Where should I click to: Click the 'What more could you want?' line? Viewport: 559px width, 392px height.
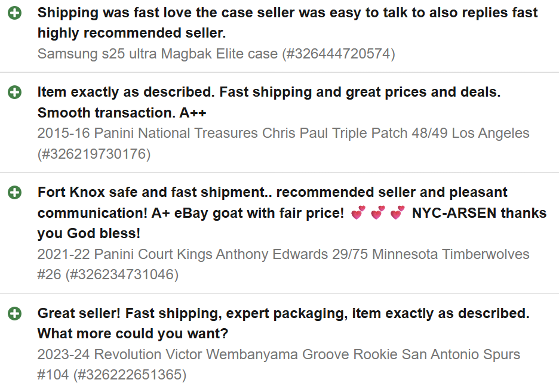pyautogui.click(x=133, y=334)
